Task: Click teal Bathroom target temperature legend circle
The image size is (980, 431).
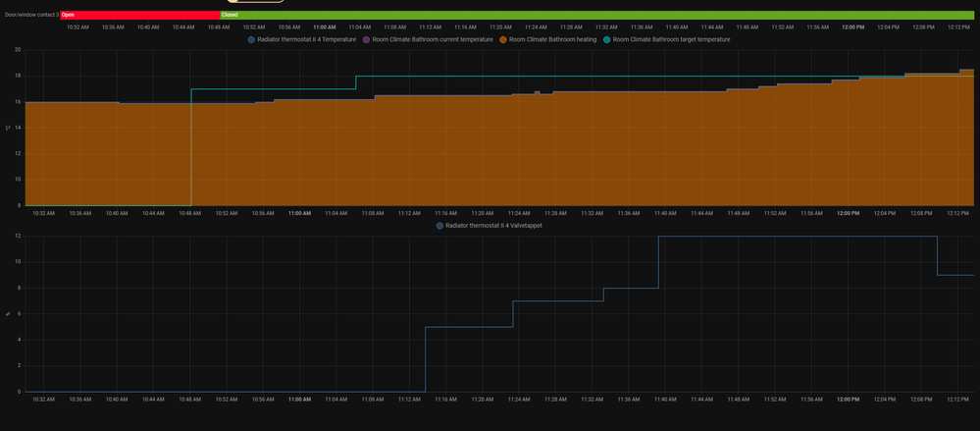Action: [607, 39]
